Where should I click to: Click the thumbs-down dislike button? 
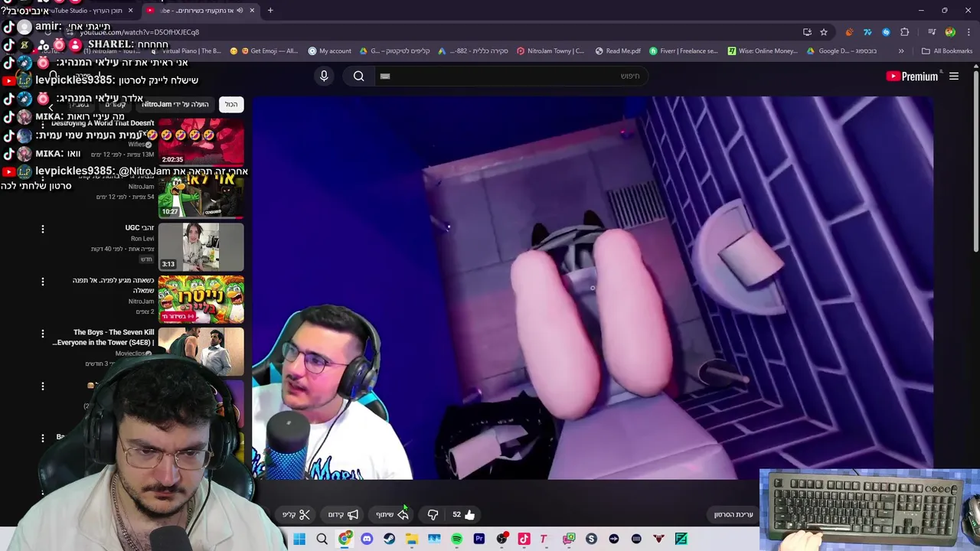[x=433, y=514]
